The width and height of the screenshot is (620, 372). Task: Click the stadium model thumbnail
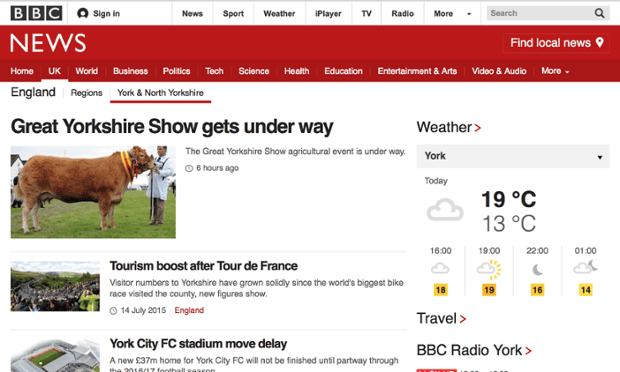pyautogui.click(x=55, y=355)
